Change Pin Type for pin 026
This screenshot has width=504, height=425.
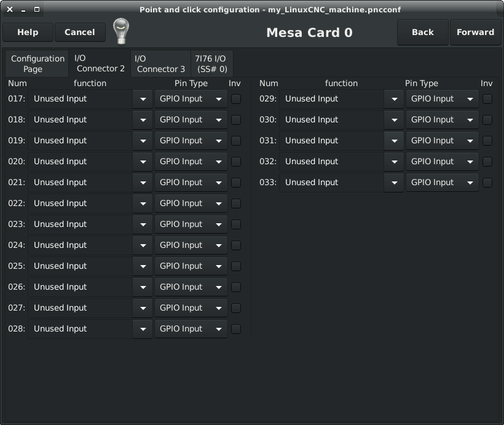coord(191,287)
